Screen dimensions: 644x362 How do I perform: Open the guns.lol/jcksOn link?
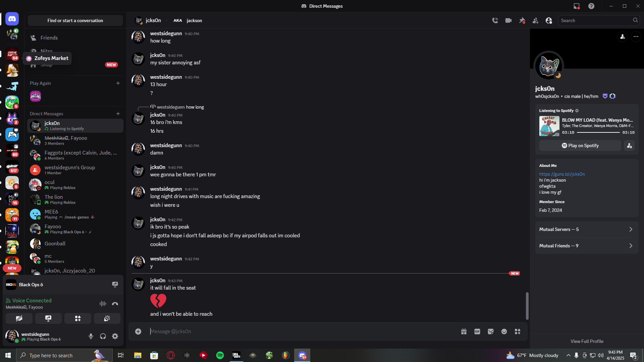(562, 174)
